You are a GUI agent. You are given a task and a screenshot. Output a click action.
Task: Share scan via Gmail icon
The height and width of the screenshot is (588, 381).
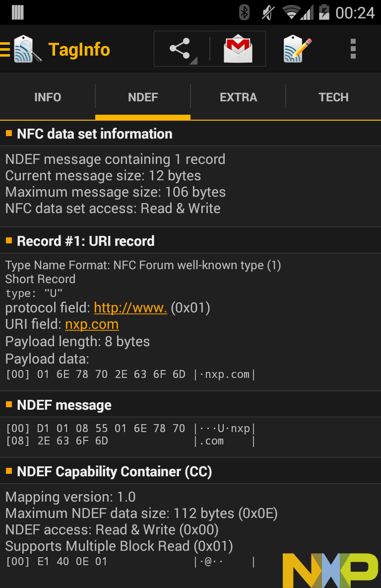[238, 49]
